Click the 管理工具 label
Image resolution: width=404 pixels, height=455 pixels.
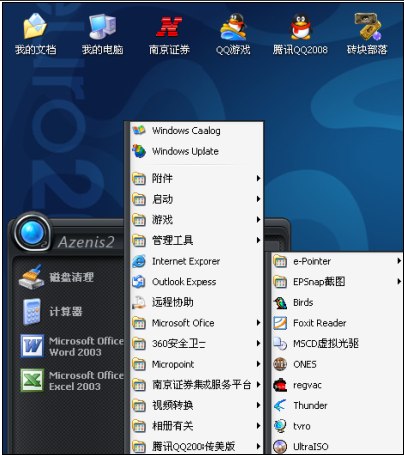[x=173, y=240]
